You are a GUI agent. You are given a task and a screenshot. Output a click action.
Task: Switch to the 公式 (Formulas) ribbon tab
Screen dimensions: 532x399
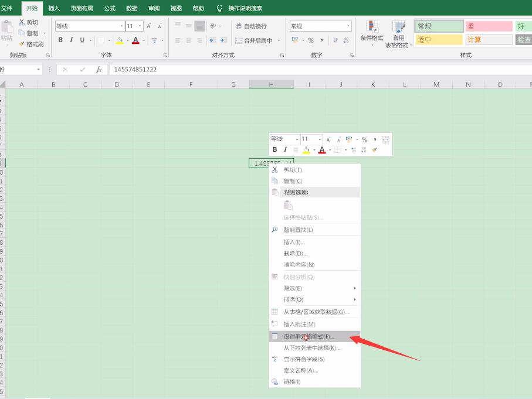click(x=110, y=8)
